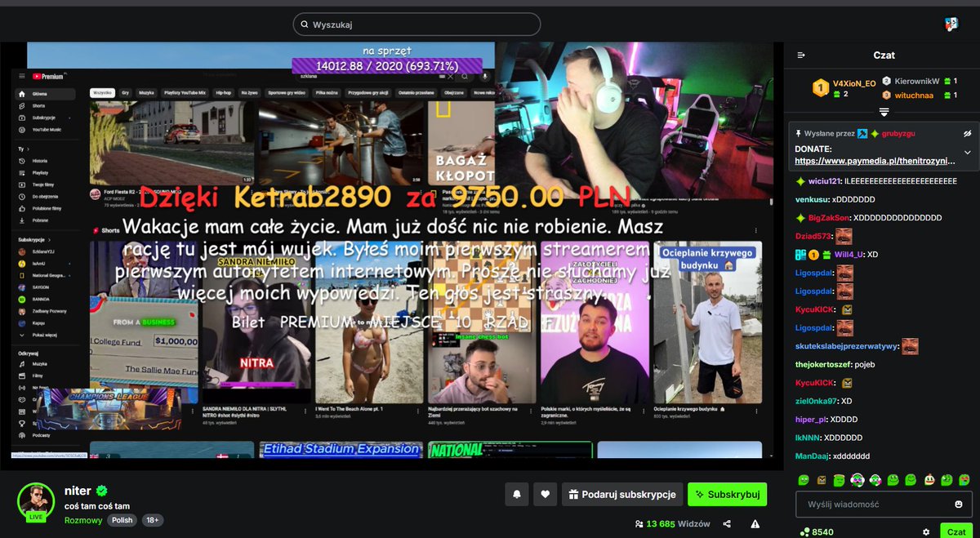Screen dimensions: 980x538
Task: Open the Rozmowy category link
Action: coord(83,520)
